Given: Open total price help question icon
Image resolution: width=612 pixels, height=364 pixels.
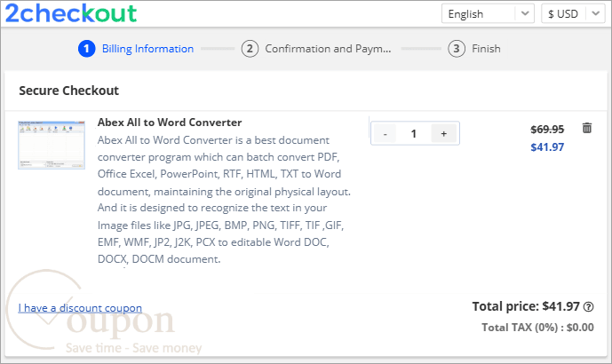Looking at the screenshot, I should (x=588, y=307).
